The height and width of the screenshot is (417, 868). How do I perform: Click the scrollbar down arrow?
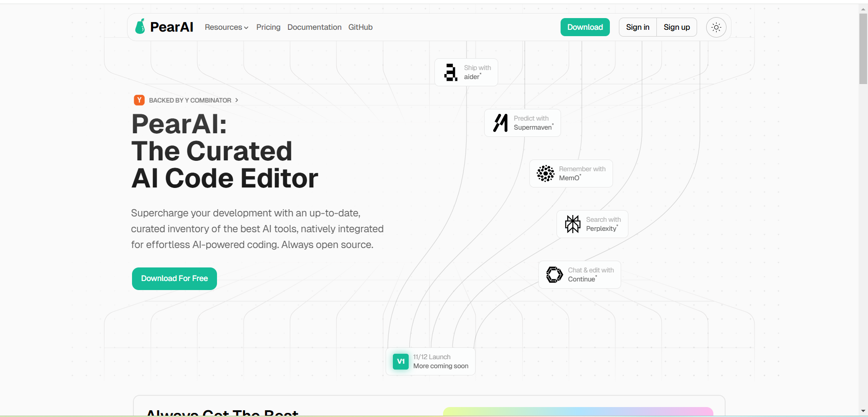pos(863,411)
